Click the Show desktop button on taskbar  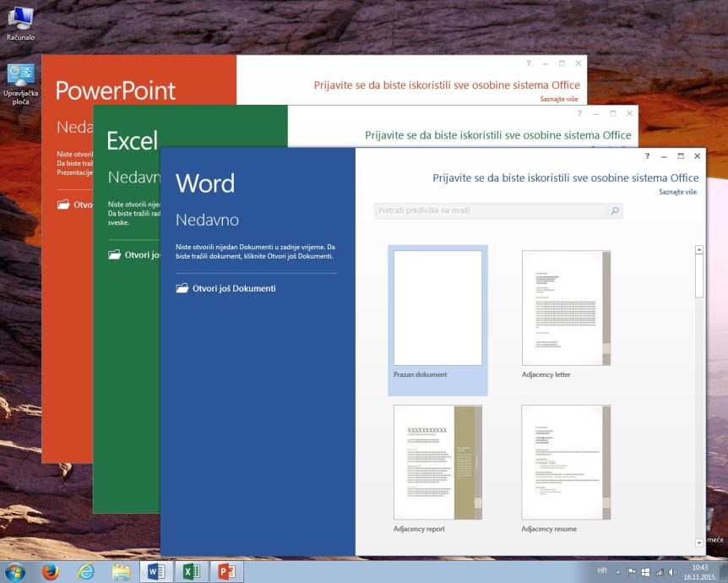tap(724, 572)
